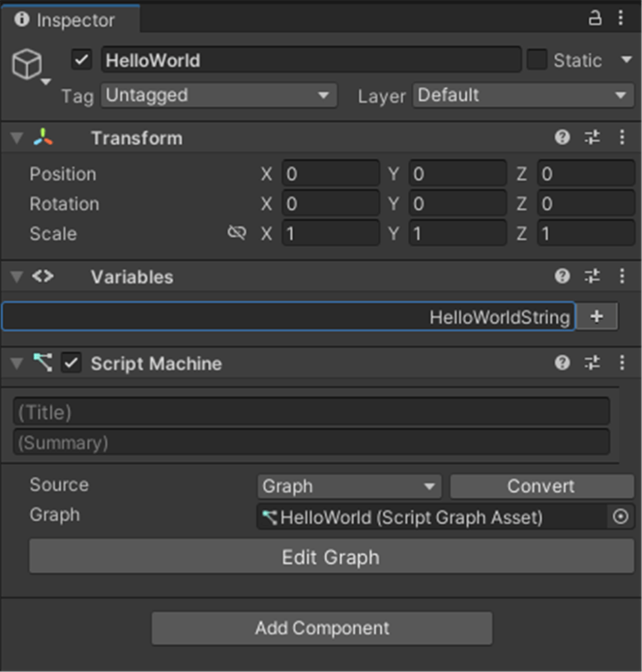Click the GameObject cube icon
This screenshot has height=672, width=642.
pyautogui.click(x=27, y=65)
